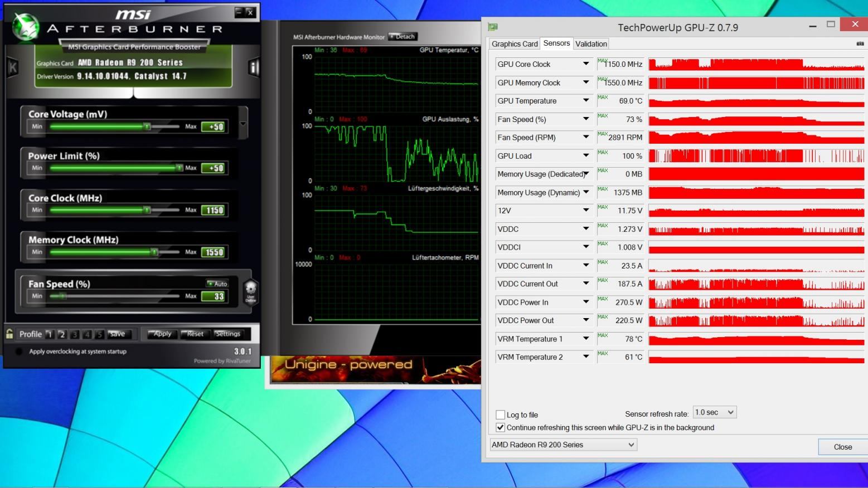Click the GPU Temperature value 69.0 °C

620,101
